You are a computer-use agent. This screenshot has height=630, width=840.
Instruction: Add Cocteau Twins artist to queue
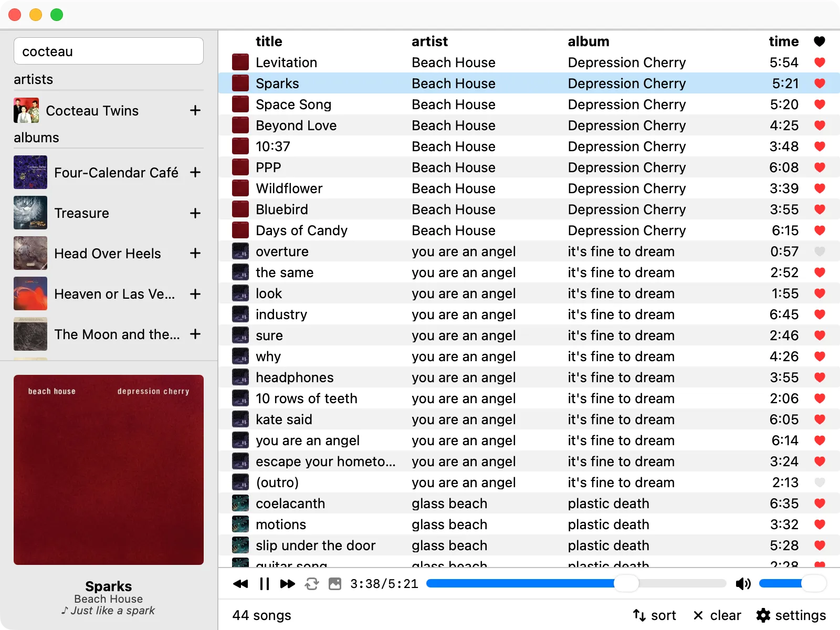point(195,110)
